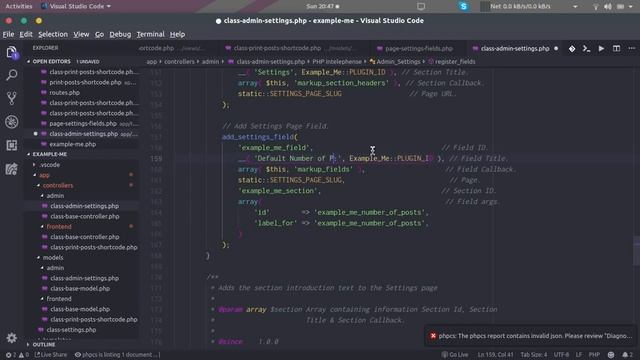Click the network wifi icon in system tray
This screenshot has height=360, width=640.
pyautogui.click(x=596, y=7)
